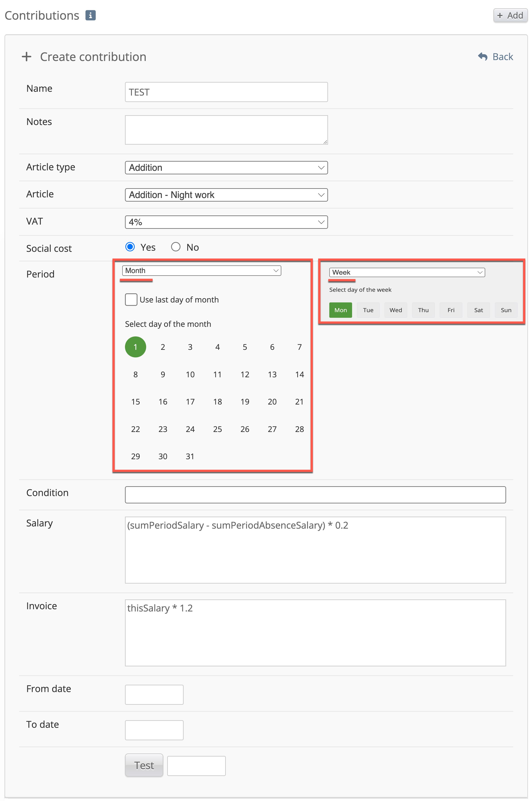The height and width of the screenshot is (801, 532).
Task: Enable Use last day of month
Action: pos(131,299)
